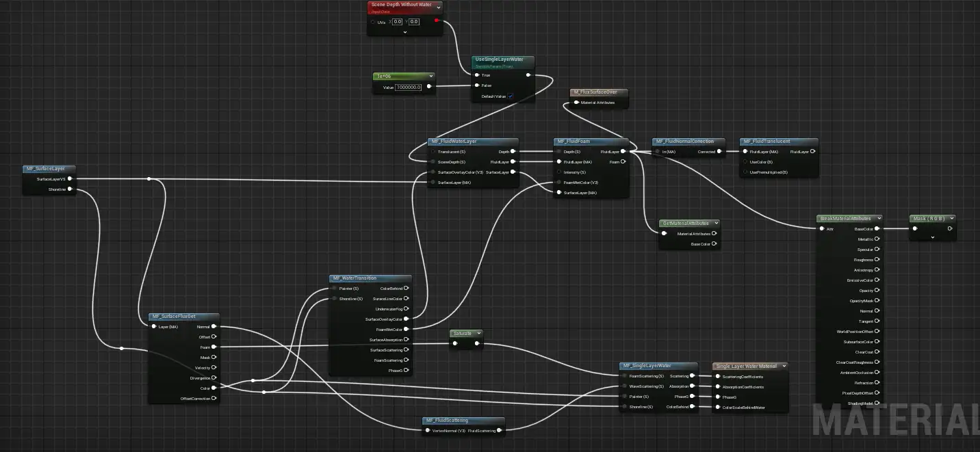Screen dimensions: 980x452
Task: Collapse the 1e+06 constant node using its chevron
Action: pos(430,77)
